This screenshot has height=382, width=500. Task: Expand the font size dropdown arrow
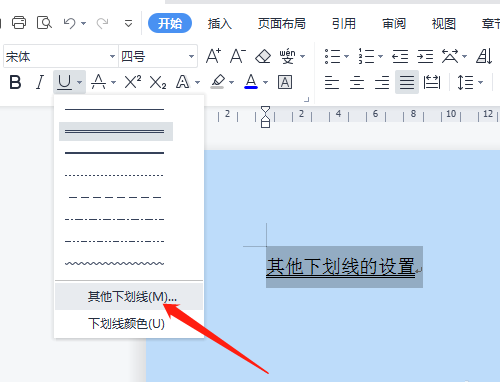click(x=191, y=56)
